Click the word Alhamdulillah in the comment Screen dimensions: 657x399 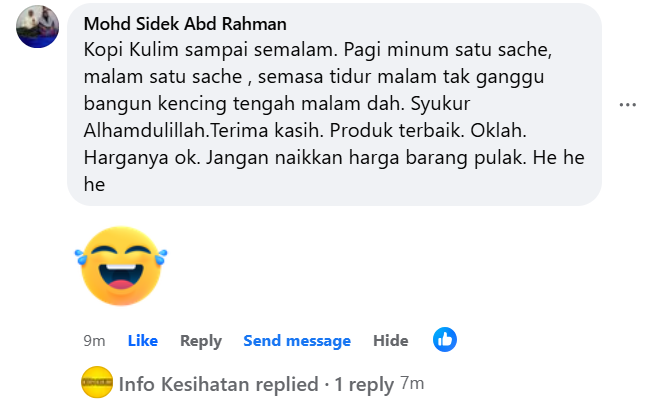[145, 130]
